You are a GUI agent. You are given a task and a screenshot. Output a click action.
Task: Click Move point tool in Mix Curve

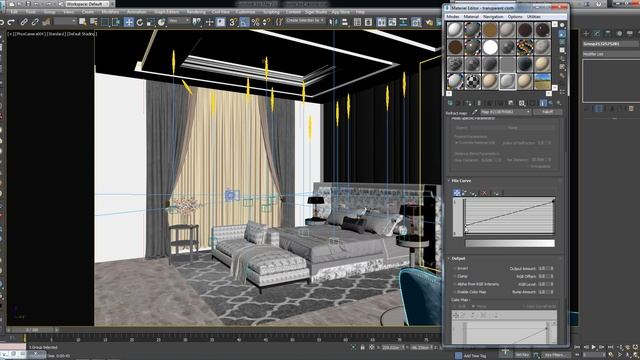click(457, 192)
